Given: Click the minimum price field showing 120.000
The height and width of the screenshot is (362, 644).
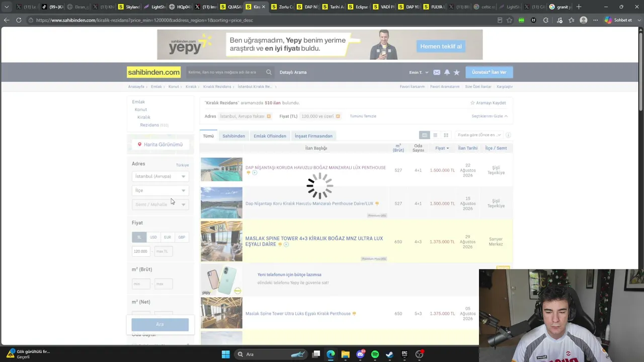Looking at the screenshot, I should pos(141,251).
